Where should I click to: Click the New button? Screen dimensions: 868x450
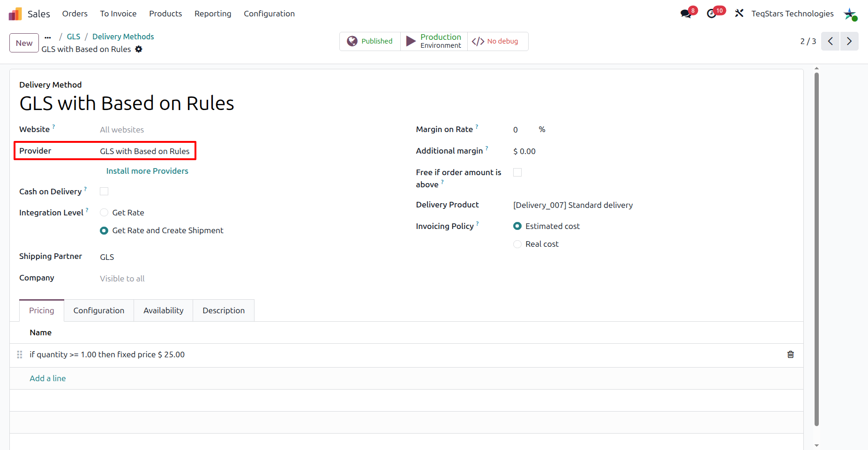[x=24, y=43]
